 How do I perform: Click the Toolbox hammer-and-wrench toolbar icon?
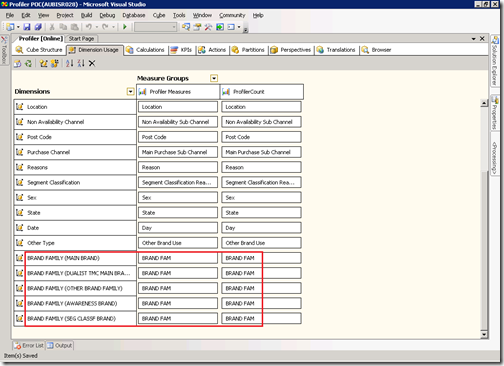point(208,27)
